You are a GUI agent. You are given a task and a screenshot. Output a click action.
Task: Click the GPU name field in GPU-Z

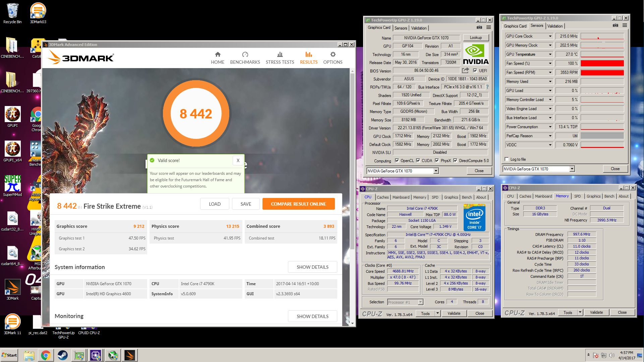pos(426,38)
